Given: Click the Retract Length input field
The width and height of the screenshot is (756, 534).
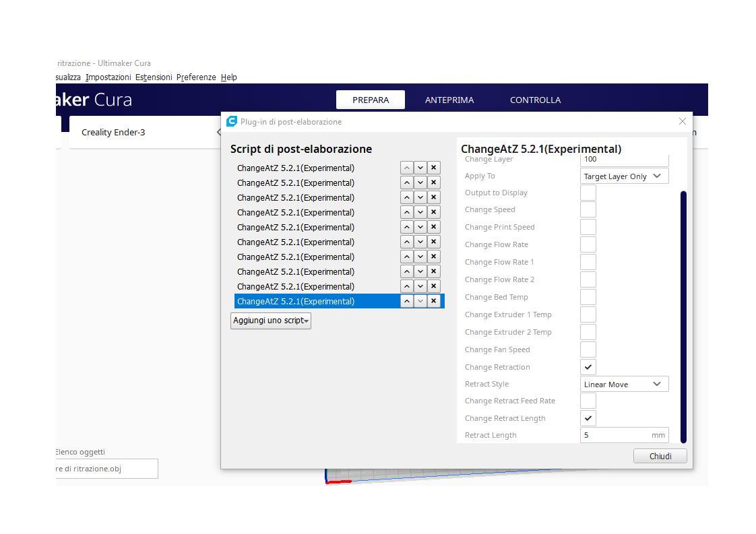Looking at the screenshot, I should [x=615, y=435].
